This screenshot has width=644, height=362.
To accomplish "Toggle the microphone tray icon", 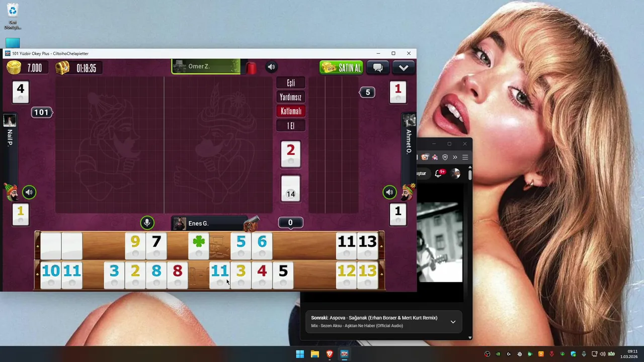I will coord(584,354).
